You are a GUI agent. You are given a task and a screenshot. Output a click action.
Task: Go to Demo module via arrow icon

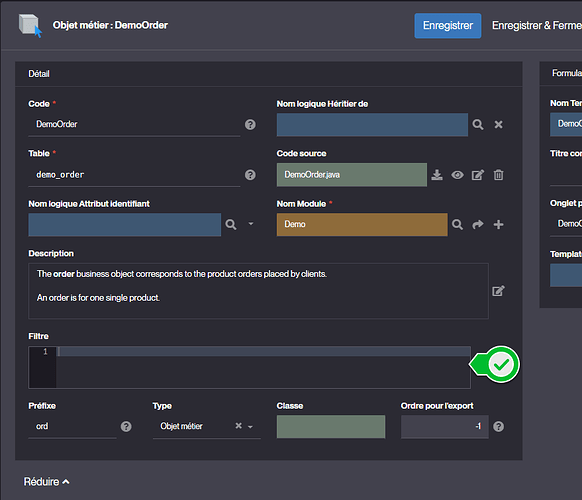pos(478,225)
